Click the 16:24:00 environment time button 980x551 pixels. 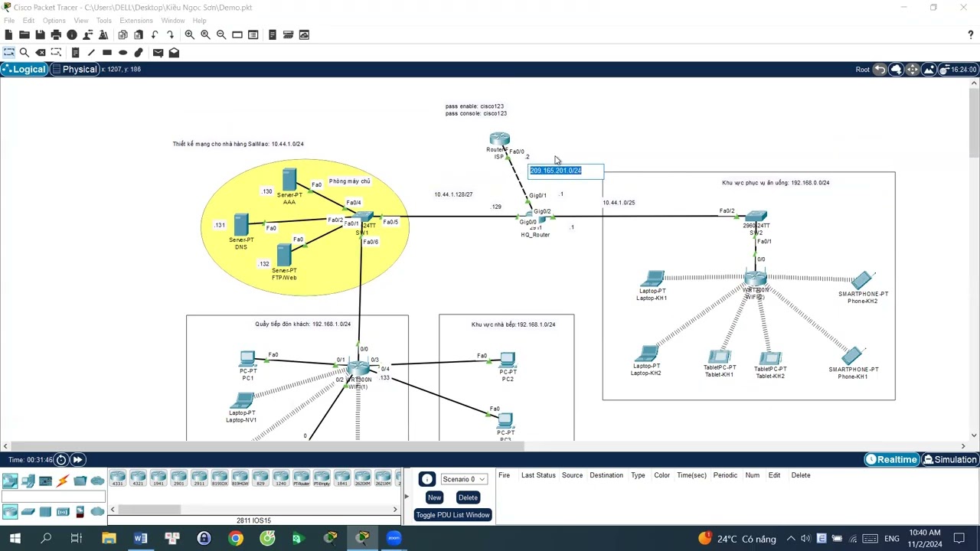pos(958,70)
